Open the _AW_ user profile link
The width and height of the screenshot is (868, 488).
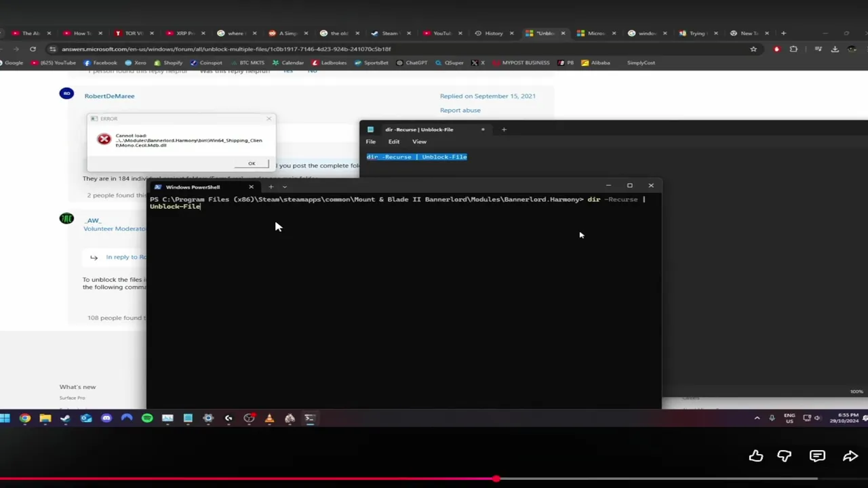(93, 220)
